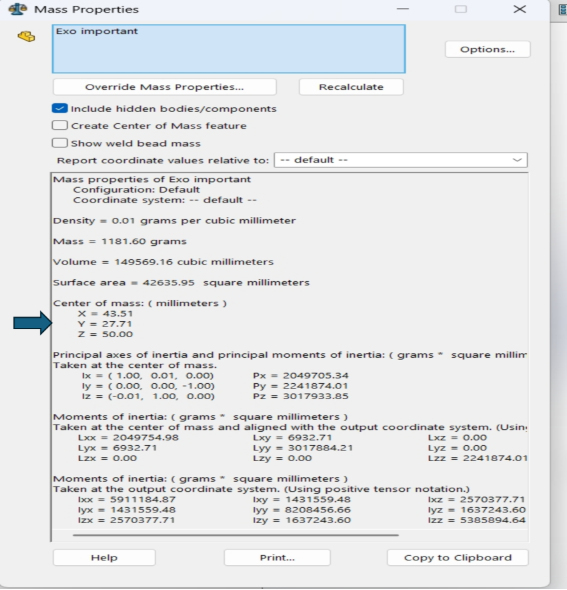The height and width of the screenshot is (590, 567).
Task: Click the blue arrow pointing at center of mass
Action: (x=32, y=323)
